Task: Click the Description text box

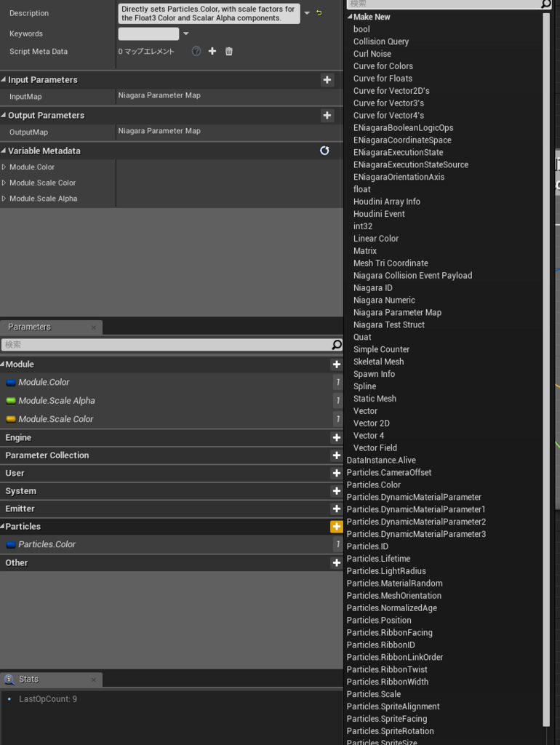Action: [209, 13]
